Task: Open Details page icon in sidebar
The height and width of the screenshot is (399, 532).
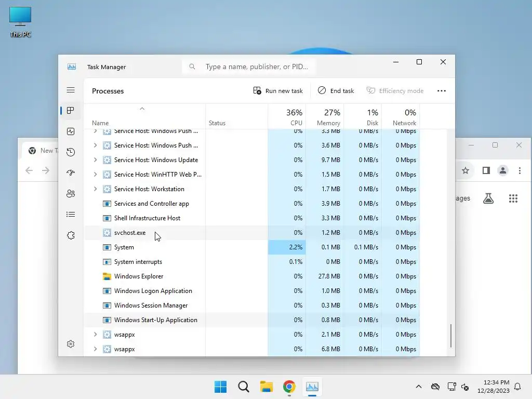Action: pyautogui.click(x=71, y=215)
